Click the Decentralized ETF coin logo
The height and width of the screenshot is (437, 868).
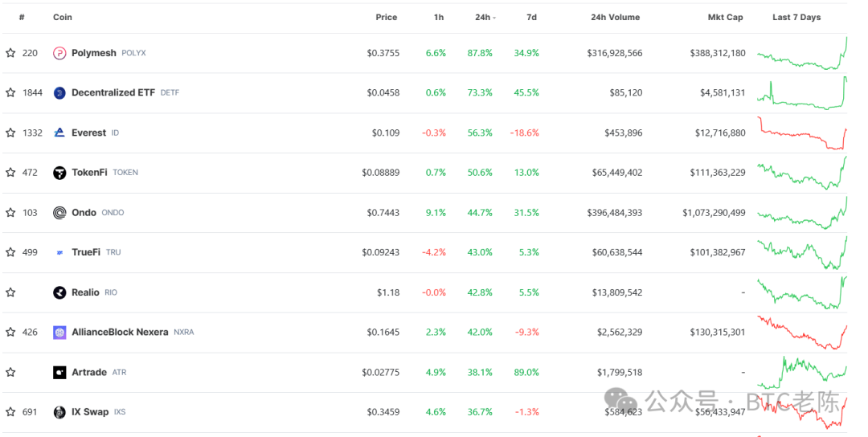59,93
